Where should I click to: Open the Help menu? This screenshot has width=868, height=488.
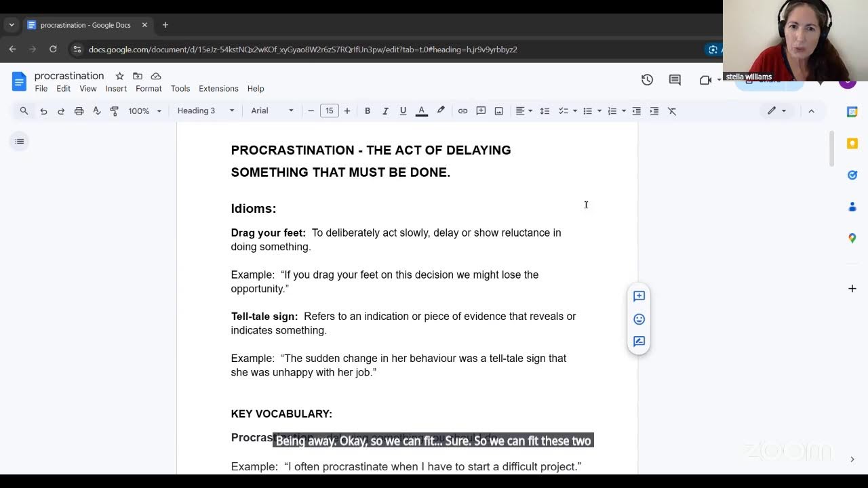point(256,89)
